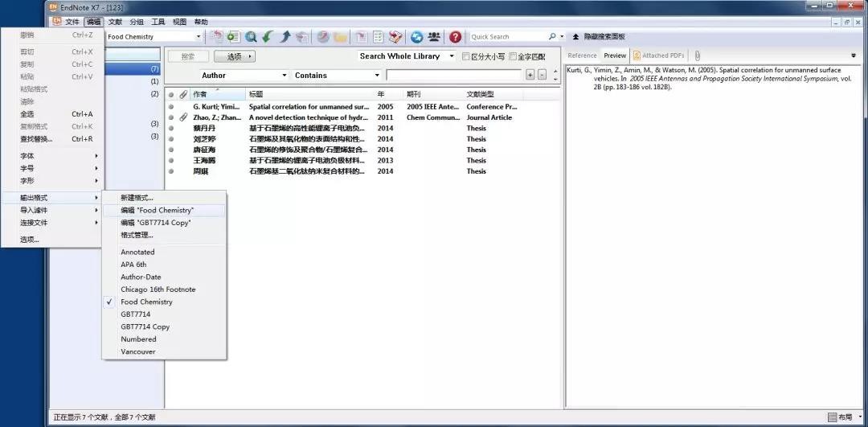Open the preview panel menu arrow

[x=853, y=55]
